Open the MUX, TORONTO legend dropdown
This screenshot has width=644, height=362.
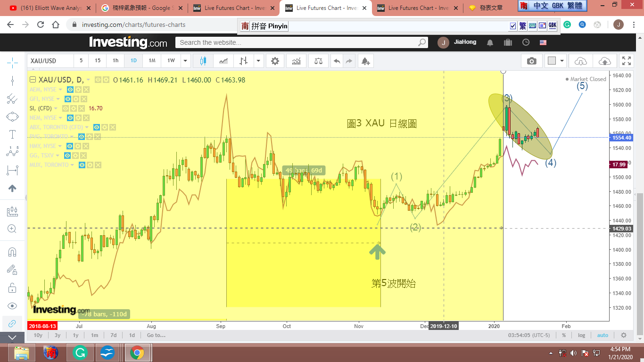click(73, 165)
